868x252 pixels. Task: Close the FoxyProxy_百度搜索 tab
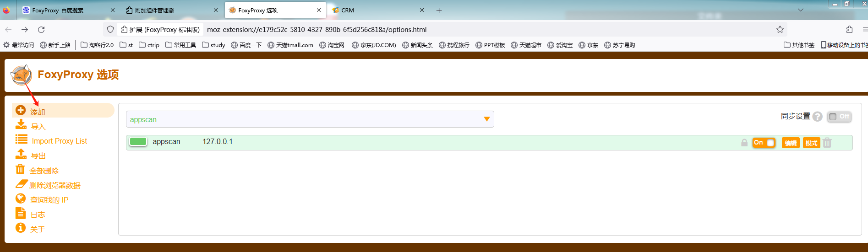pos(113,10)
